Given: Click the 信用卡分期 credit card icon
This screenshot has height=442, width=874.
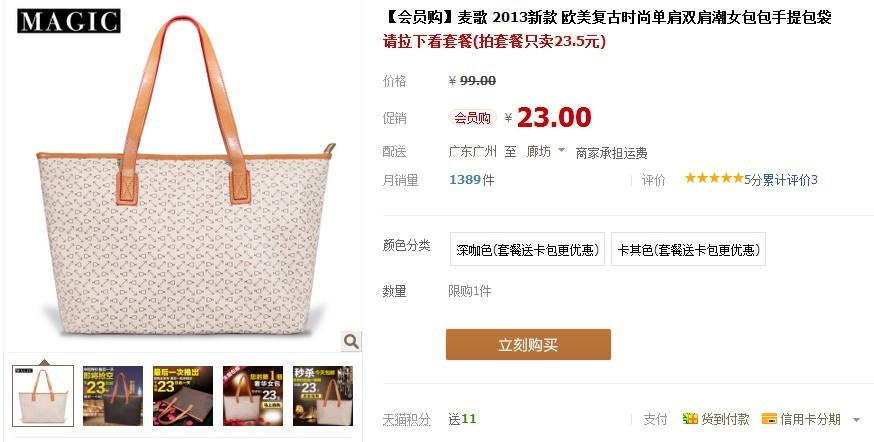Looking at the screenshot, I should [x=769, y=419].
